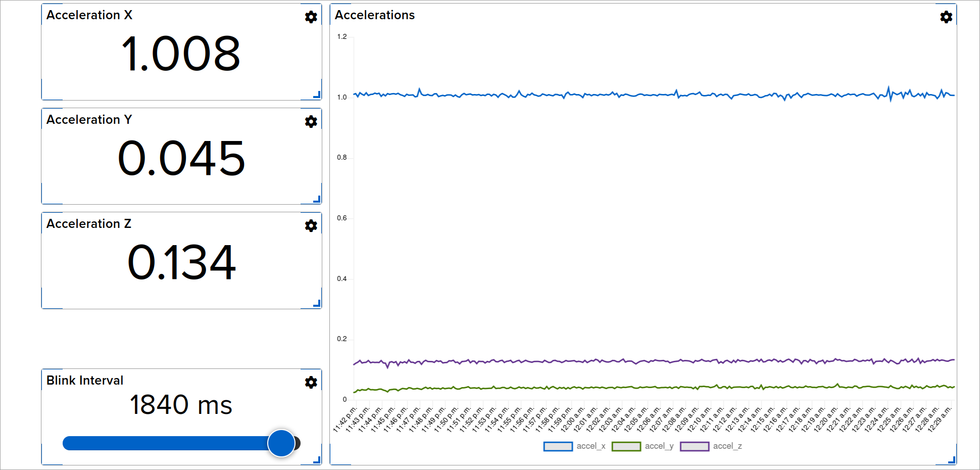Click resize handle of Acceleration Z widget

(317, 303)
